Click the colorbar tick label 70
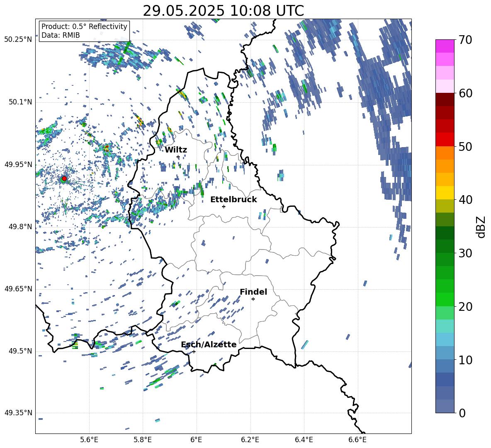The width and height of the screenshot is (491, 448). [x=465, y=40]
